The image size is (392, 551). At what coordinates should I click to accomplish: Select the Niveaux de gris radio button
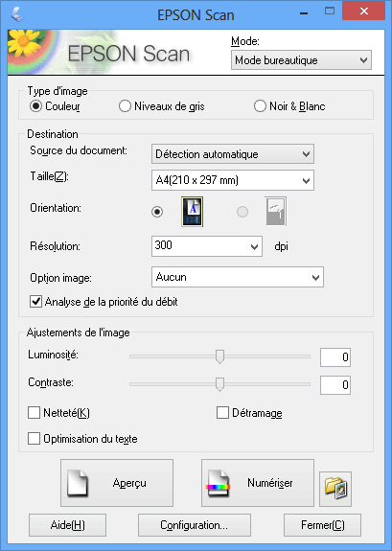[125, 106]
